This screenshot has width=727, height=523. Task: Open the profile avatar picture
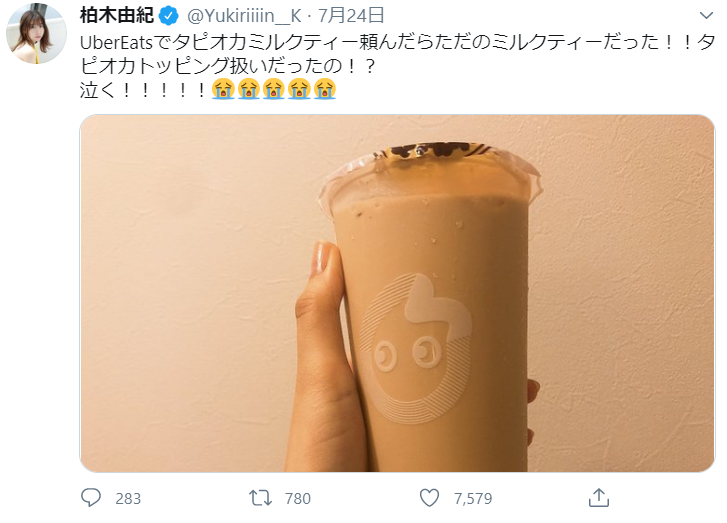point(36,33)
